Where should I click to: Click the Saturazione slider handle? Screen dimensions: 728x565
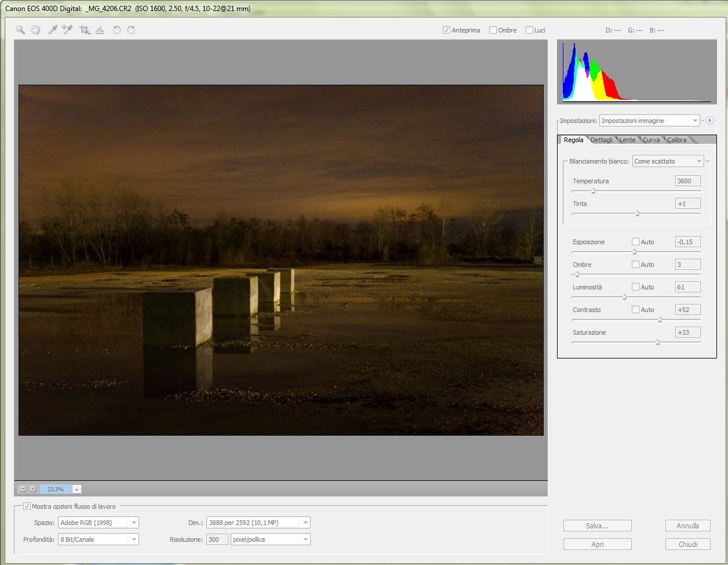(657, 343)
